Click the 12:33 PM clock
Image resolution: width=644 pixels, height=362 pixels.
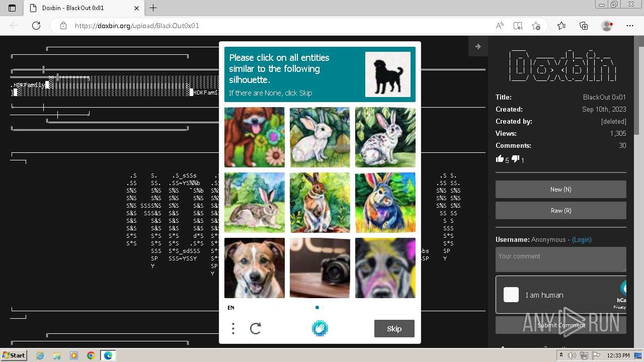[x=618, y=355]
